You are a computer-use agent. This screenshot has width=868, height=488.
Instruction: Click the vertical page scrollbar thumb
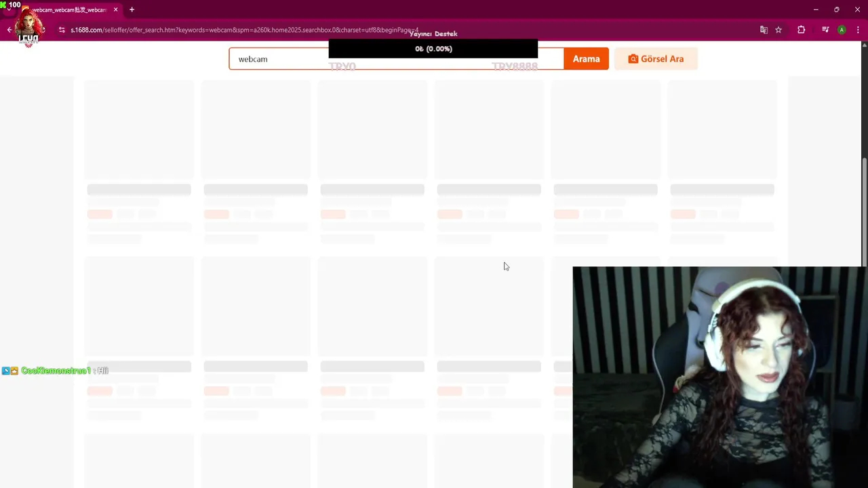pos(864,212)
